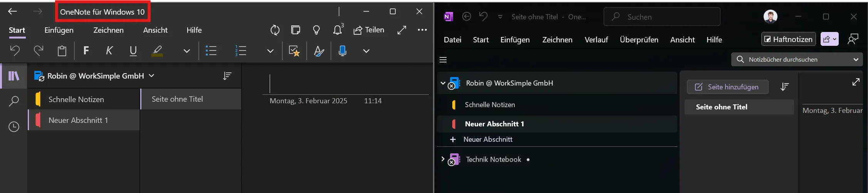Start dictation with the microphone icon
The width and height of the screenshot is (868, 193).
click(342, 51)
